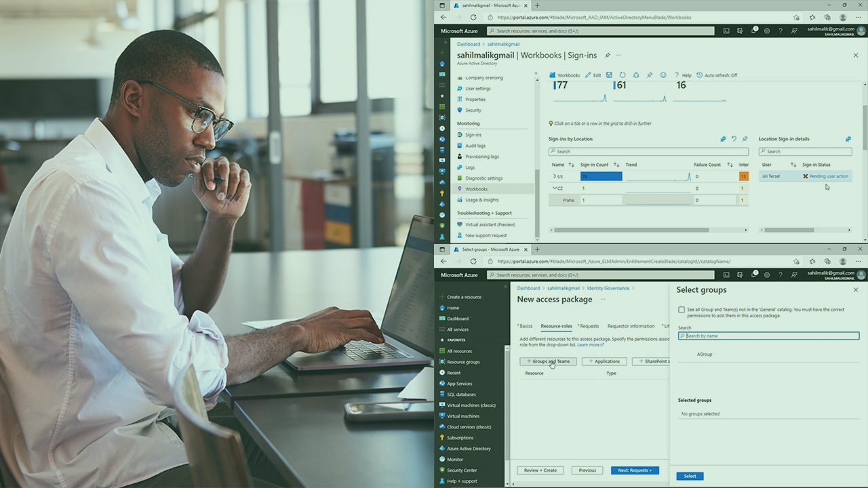Open SQL databases from the favorites sidebar
Viewport: 868px width, 488px height.
click(461, 394)
